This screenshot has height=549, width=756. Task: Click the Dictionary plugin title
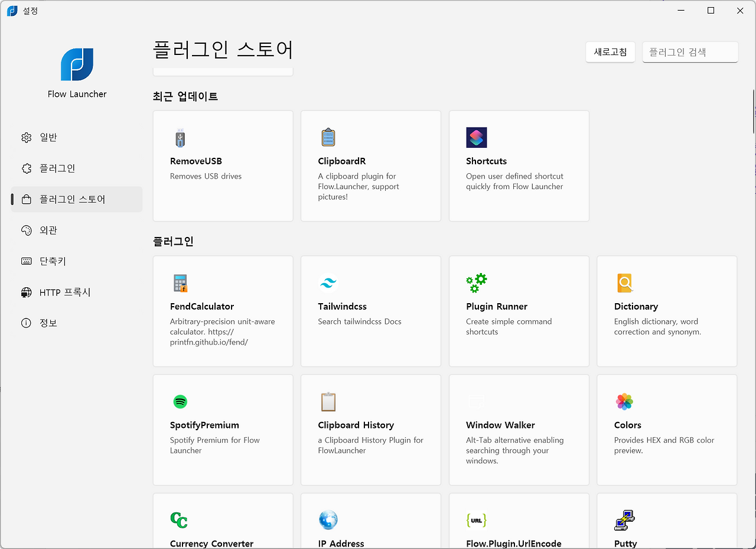click(x=636, y=307)
